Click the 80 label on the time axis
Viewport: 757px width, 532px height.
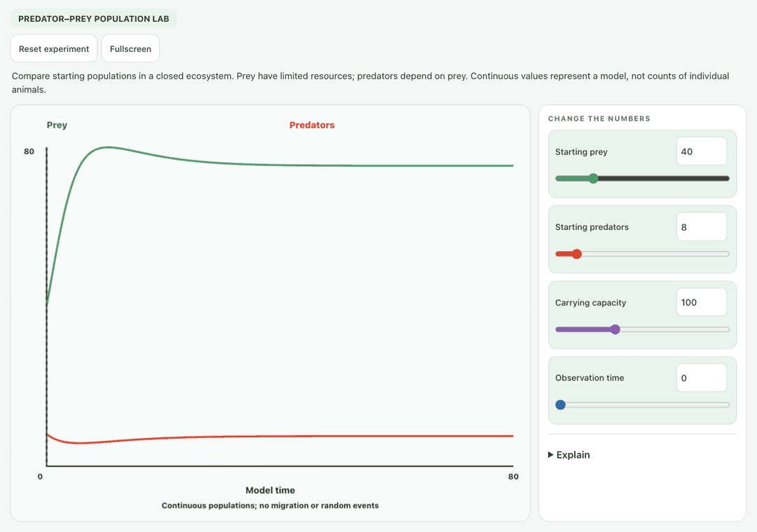pos(513,477)
